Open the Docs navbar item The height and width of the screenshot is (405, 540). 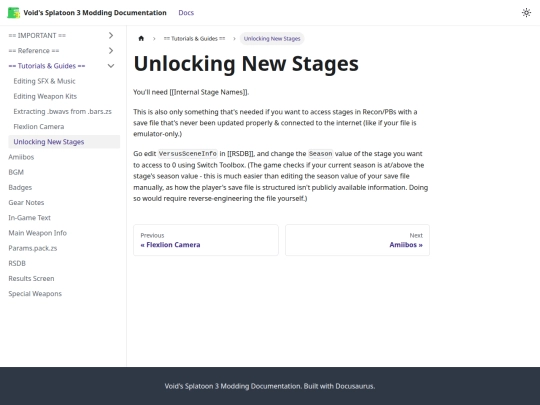[186, 13]
